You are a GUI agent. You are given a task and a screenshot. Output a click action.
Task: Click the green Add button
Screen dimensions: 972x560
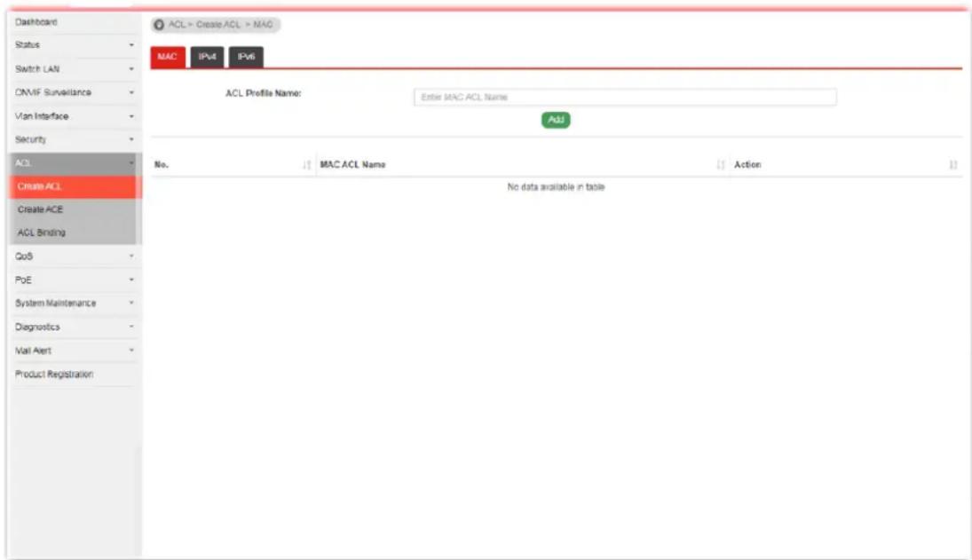tap(556, 120)
